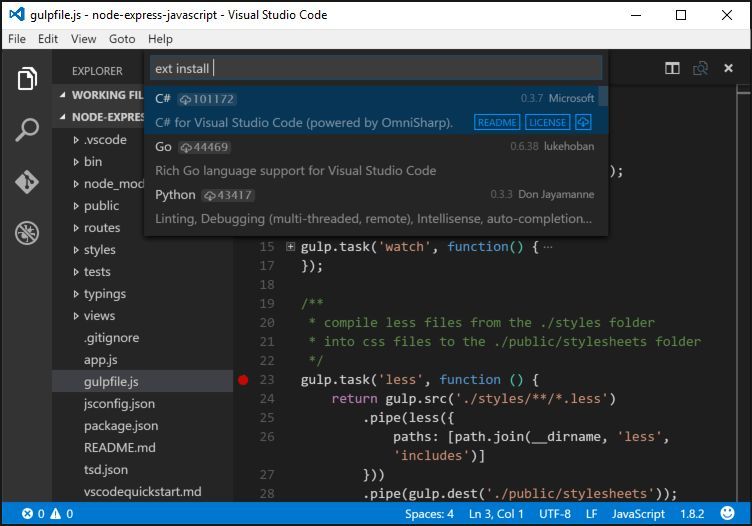
Task: Click the UTF-8 encoding indicator
Action: point(554,514)
